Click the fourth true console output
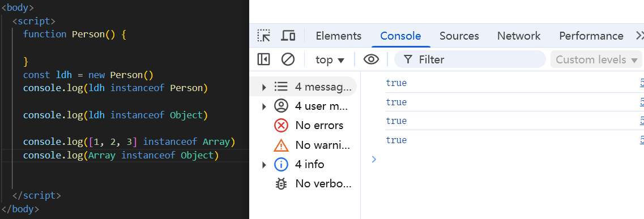The height and width of the screenshot is (219, 644). pos(396,140)
